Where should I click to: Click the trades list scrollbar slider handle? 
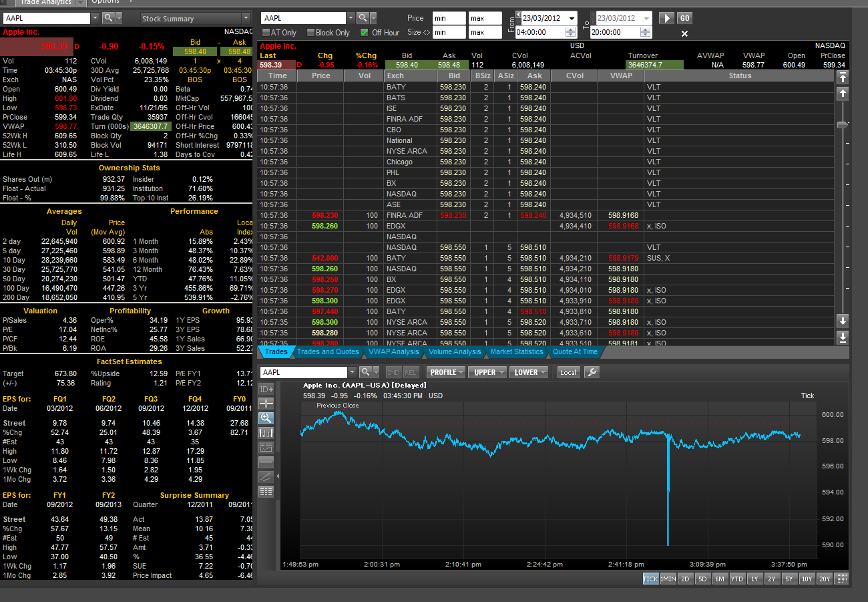[x=843, y=124]
